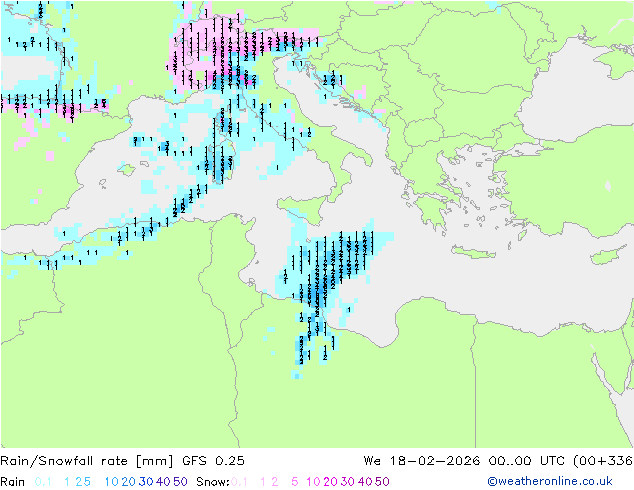Click the '(00+336' forecast offset text
This screenshot has width=634, height=490.
click(603, 461)
